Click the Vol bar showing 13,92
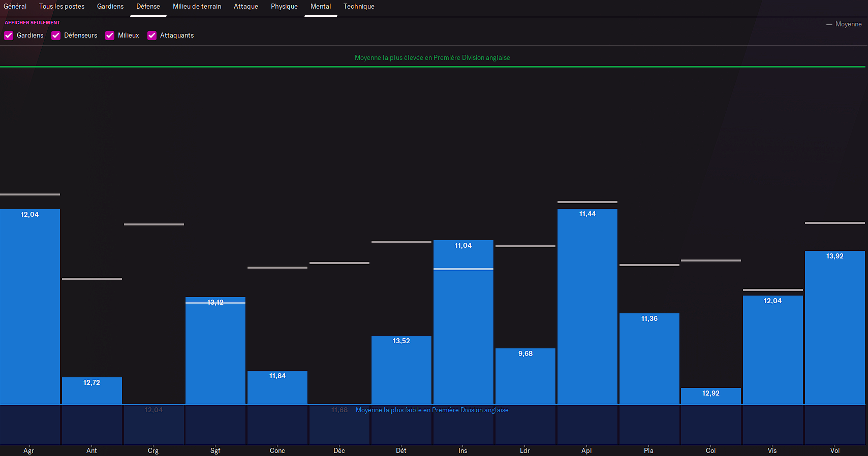 834,328
